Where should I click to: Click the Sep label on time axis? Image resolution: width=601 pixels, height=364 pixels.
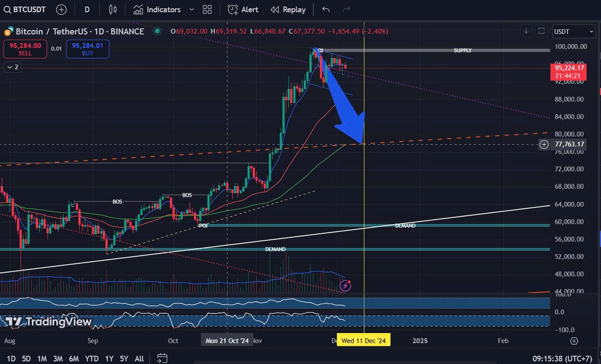(93, 340)
